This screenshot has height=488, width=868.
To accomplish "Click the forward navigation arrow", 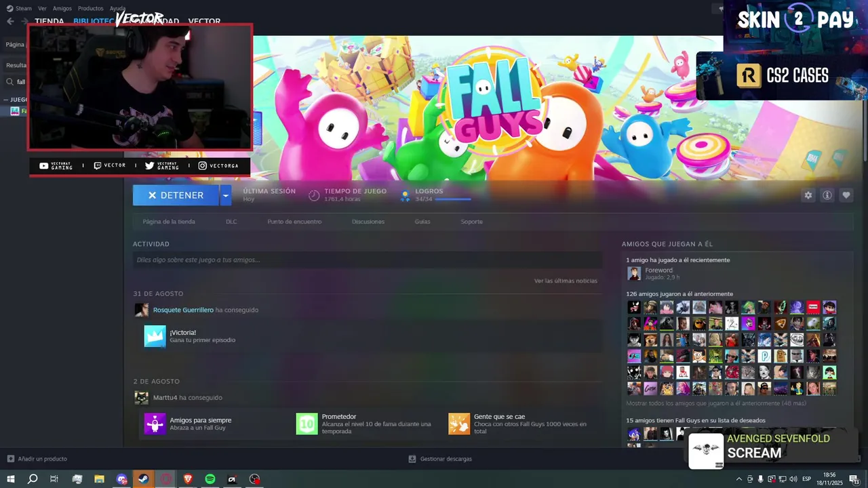I will (x=24, y=21).
